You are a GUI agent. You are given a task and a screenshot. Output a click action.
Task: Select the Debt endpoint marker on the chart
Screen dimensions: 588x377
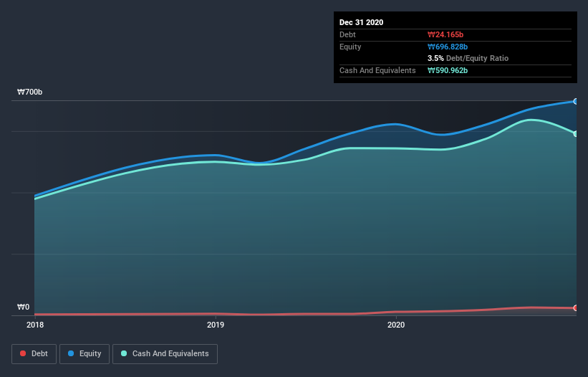[x=576, y=307]
